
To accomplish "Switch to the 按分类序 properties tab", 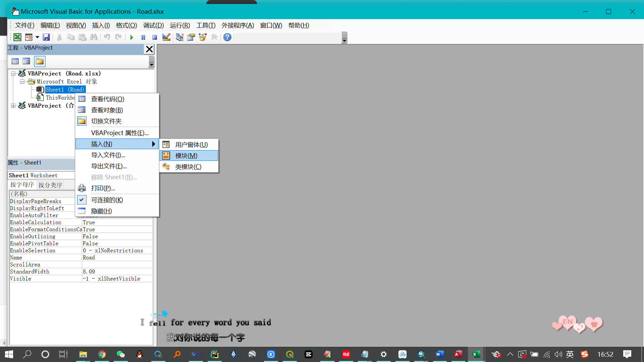I will 50,185.
